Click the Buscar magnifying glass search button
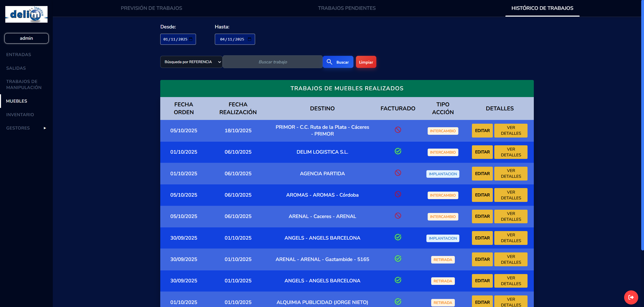This screenshot has height=307, width=644. (x=338, y=62)
